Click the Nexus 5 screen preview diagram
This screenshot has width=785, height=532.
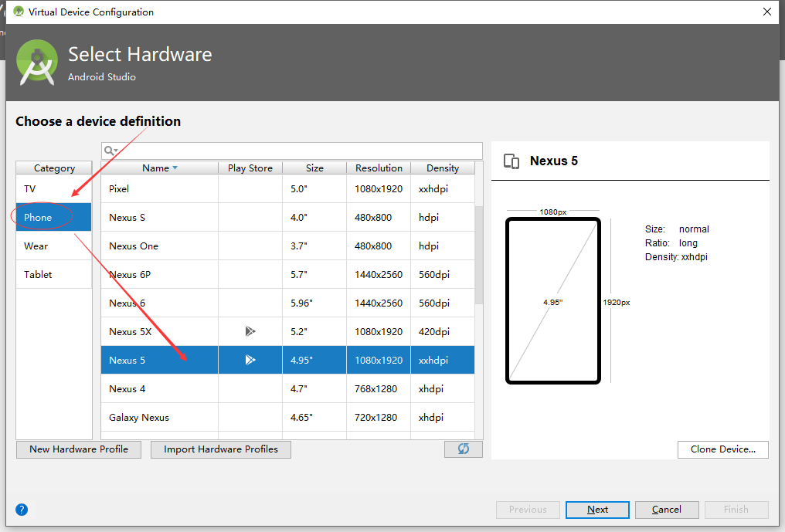(x=552, y=301)
